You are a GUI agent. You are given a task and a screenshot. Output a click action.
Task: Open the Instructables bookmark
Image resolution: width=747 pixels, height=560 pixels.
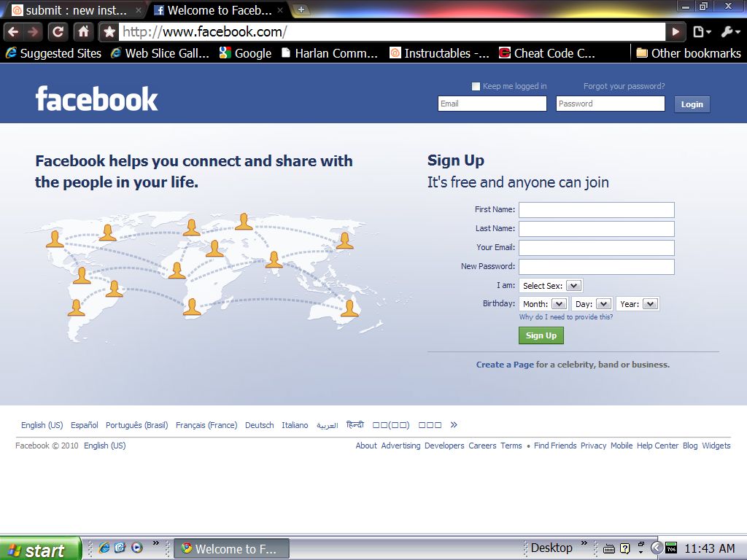[x=439, y=53]
